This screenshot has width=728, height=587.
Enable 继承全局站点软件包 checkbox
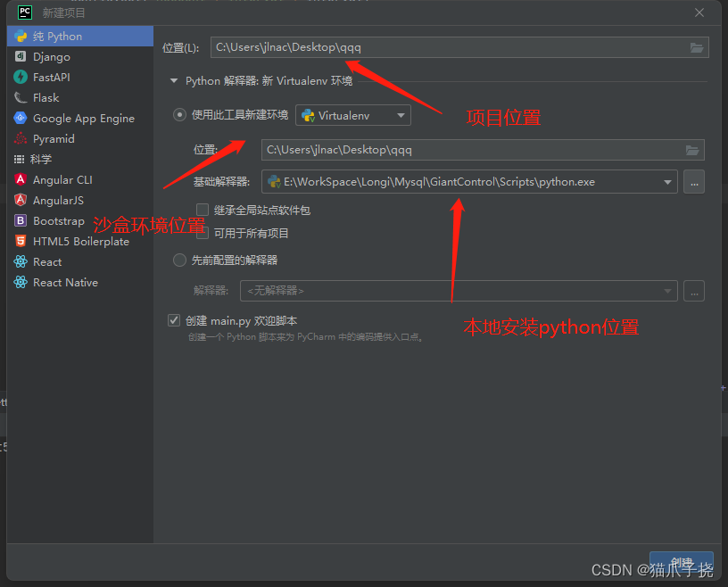[x=203, y=210]
